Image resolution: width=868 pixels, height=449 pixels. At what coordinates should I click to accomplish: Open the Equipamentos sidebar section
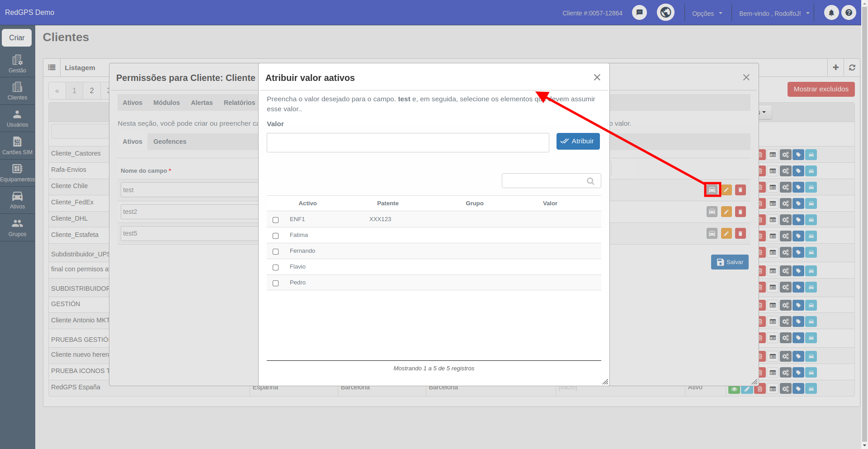tap(17, 173)
